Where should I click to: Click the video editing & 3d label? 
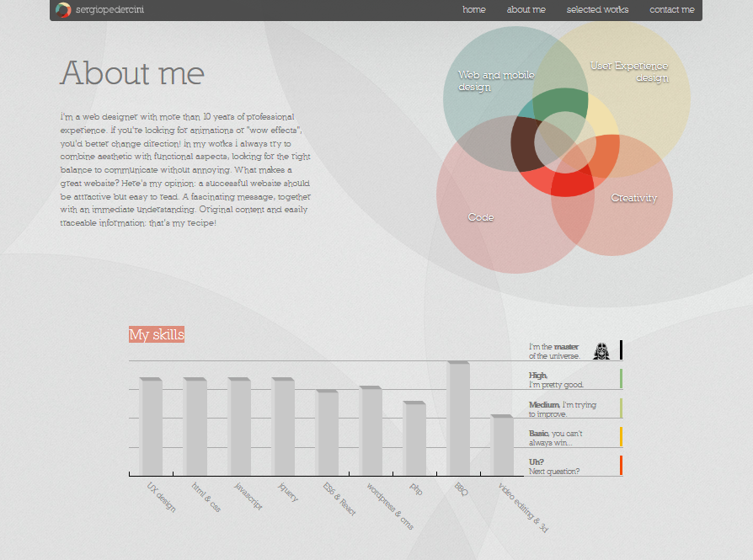(523, 508)
